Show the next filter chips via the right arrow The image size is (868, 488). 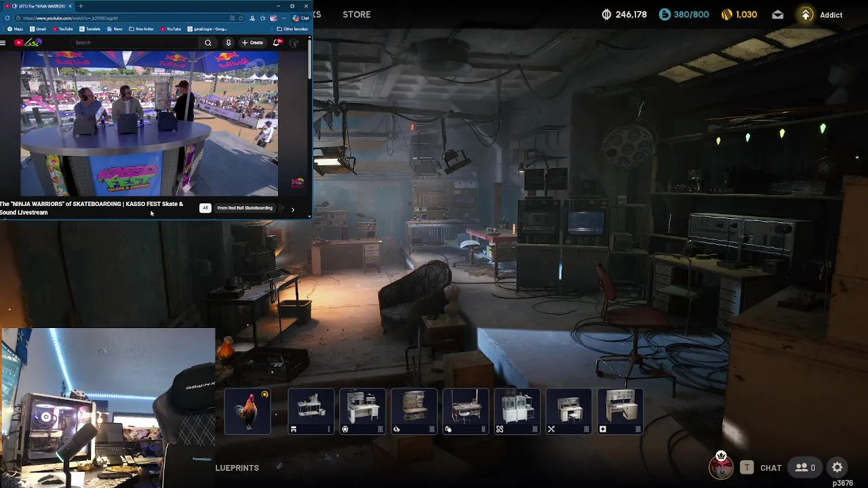pyautogui.click(x=292, y=209)
